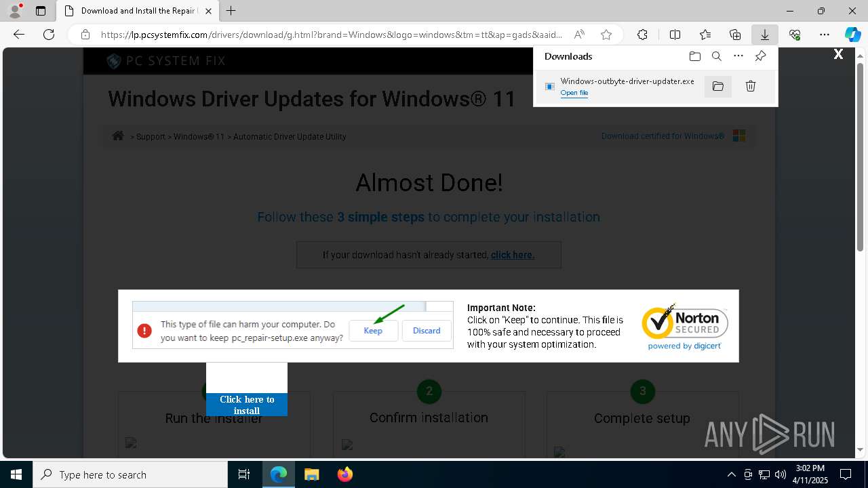868x488 pixels.
Task: Click the 'click here.' download link
Action: click(513, 255)
